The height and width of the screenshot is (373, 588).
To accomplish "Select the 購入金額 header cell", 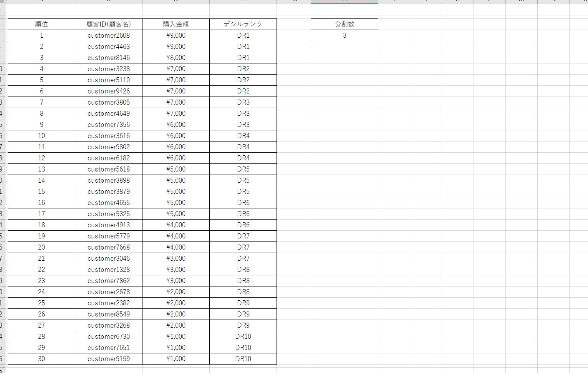I will tap(176, 24).
